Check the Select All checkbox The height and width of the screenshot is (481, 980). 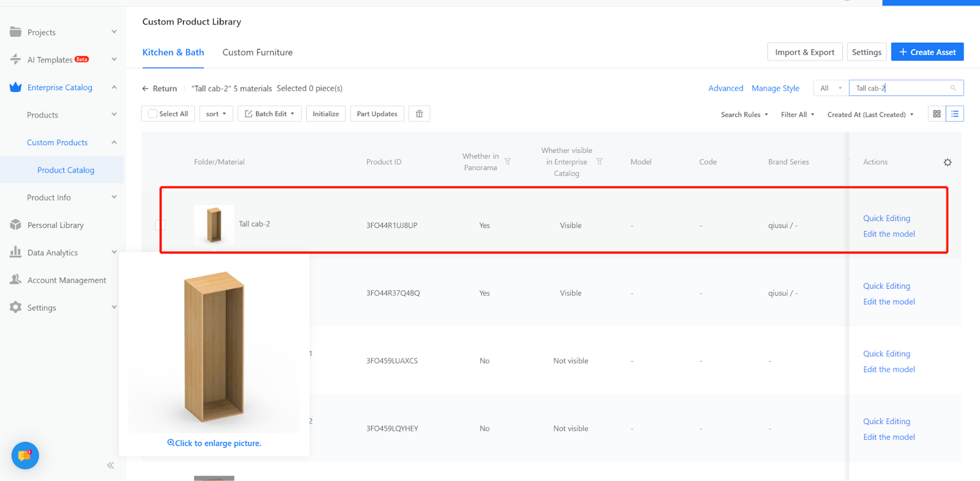[x=153, y=114]
